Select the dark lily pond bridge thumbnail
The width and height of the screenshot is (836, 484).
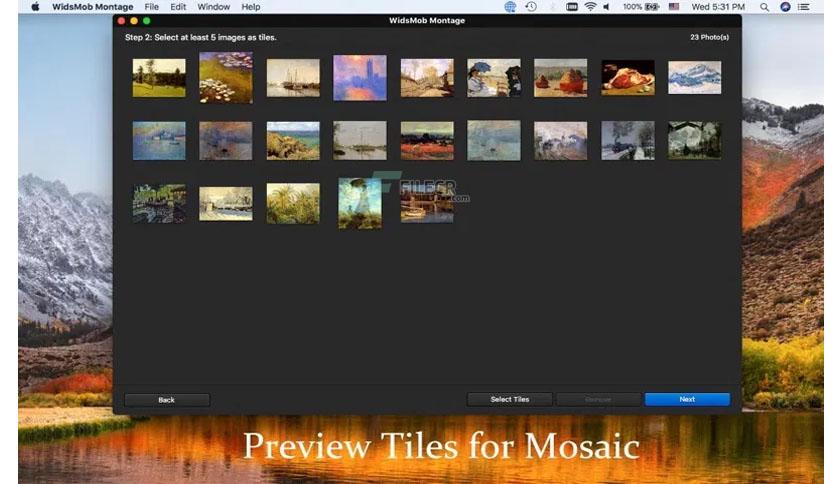[159, 204]
